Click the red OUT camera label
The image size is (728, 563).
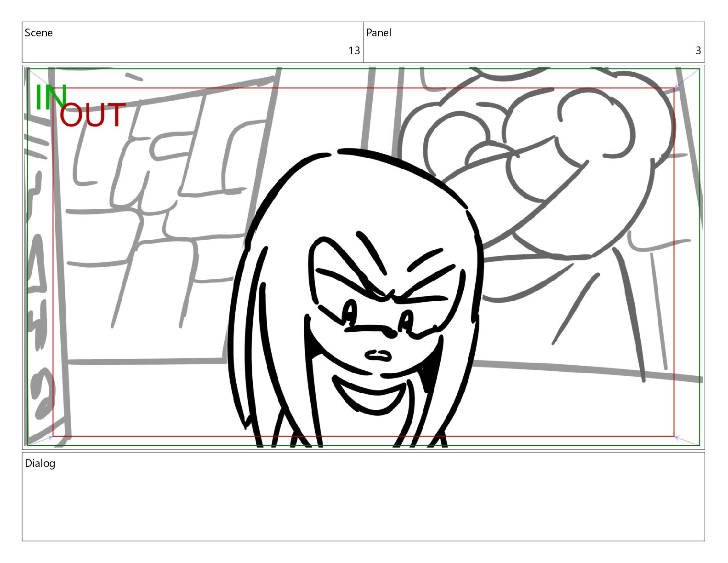click(92, 115)
